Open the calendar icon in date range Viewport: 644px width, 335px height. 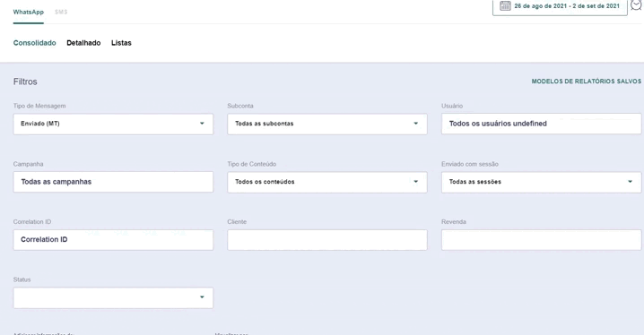click(505, 5)
